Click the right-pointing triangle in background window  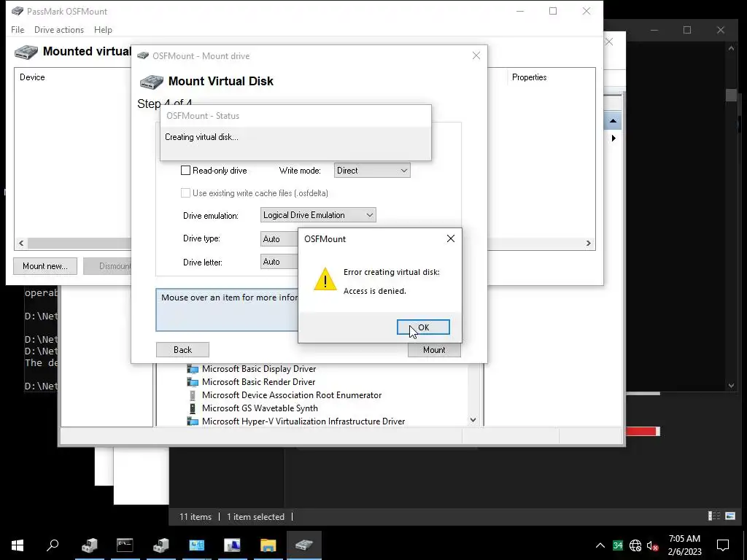(x=614, y=138)
